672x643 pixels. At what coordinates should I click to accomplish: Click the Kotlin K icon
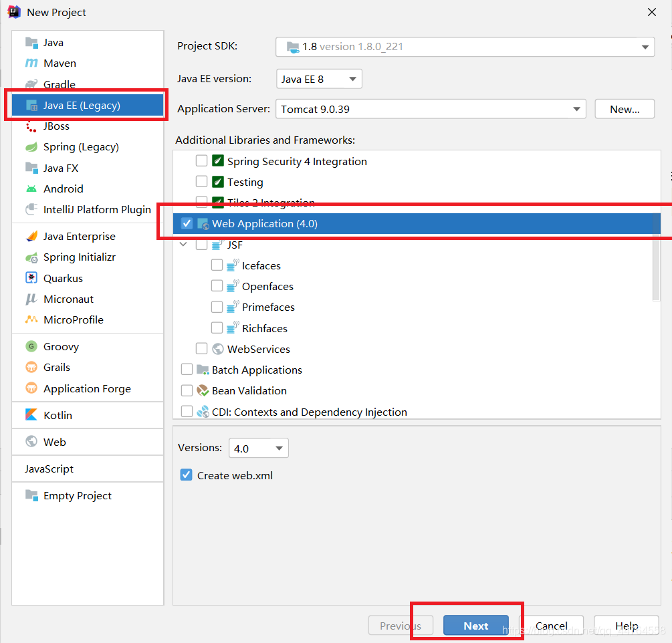(x=31, y=414)
